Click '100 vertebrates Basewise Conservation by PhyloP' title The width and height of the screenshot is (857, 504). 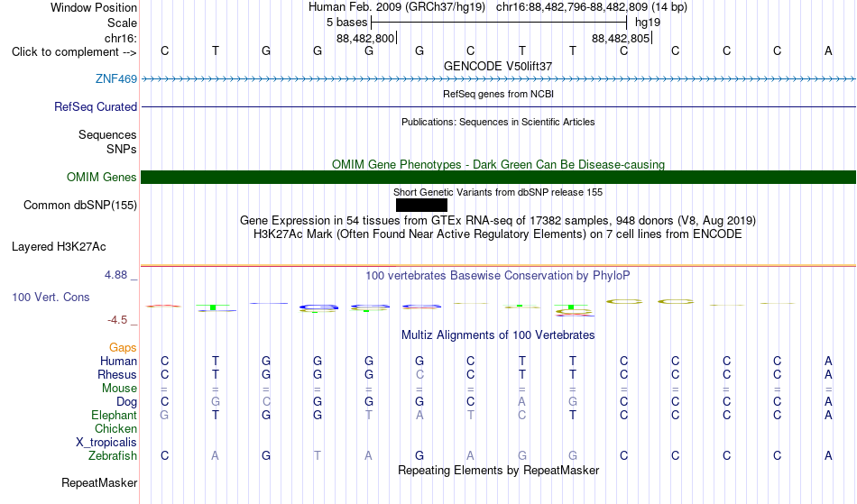click(x=498, y=275)
